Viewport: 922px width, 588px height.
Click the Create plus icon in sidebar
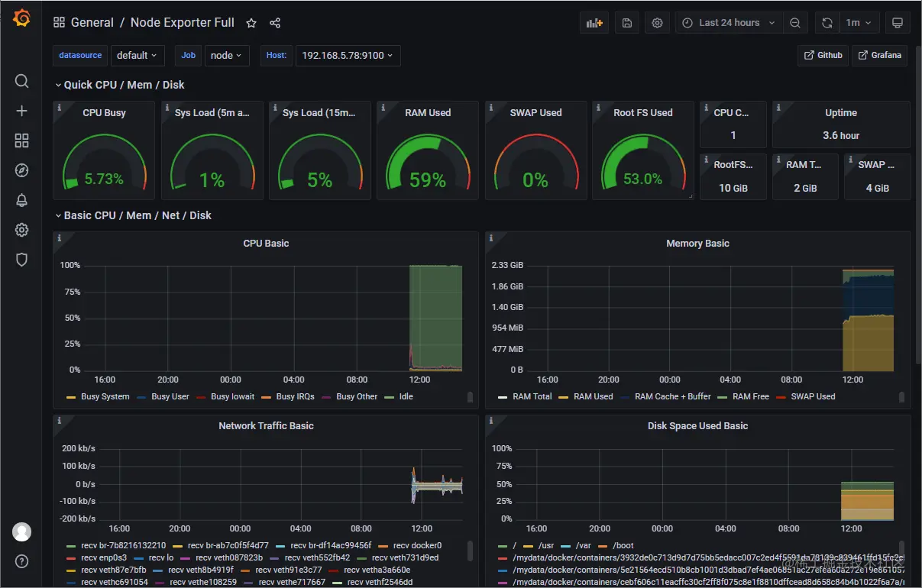pos(21,111)
